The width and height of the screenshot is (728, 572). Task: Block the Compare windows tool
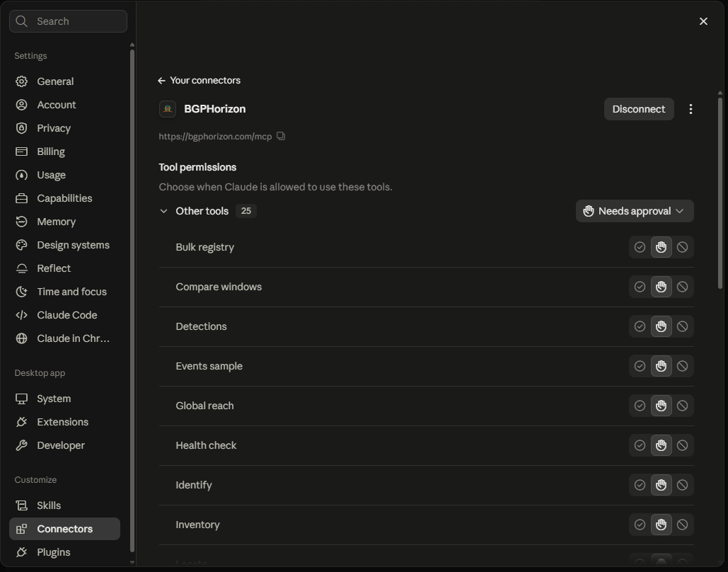(682, 287)
